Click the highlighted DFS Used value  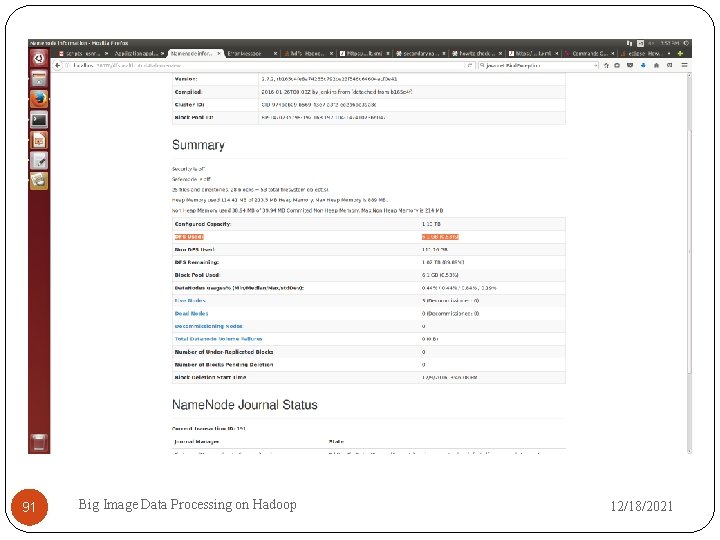coord(440,237)
